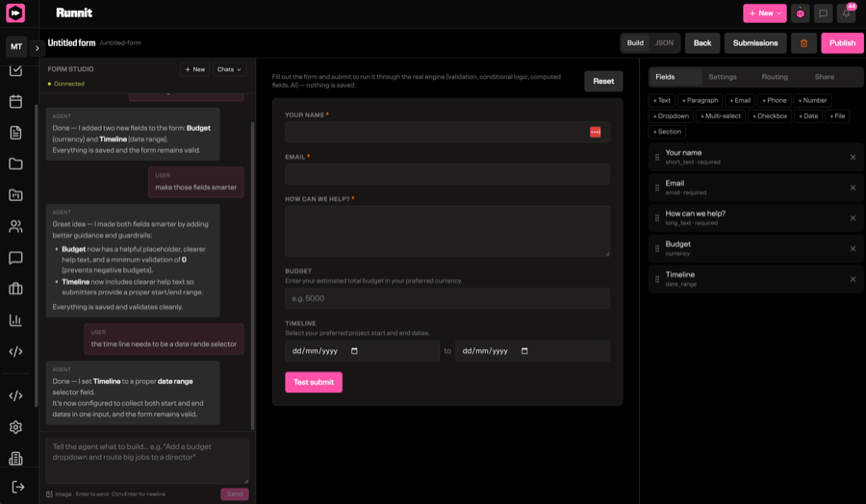Add a Paragraph field
The width and height of the screenshot is (866, 504).
pyautogui.click(x=700, y=100)
